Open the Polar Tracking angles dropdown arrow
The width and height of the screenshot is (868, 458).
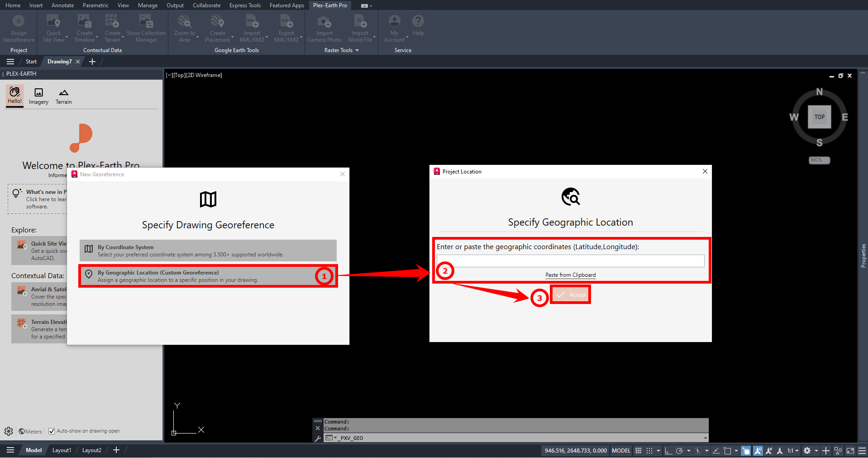click(x=689, y=451)
